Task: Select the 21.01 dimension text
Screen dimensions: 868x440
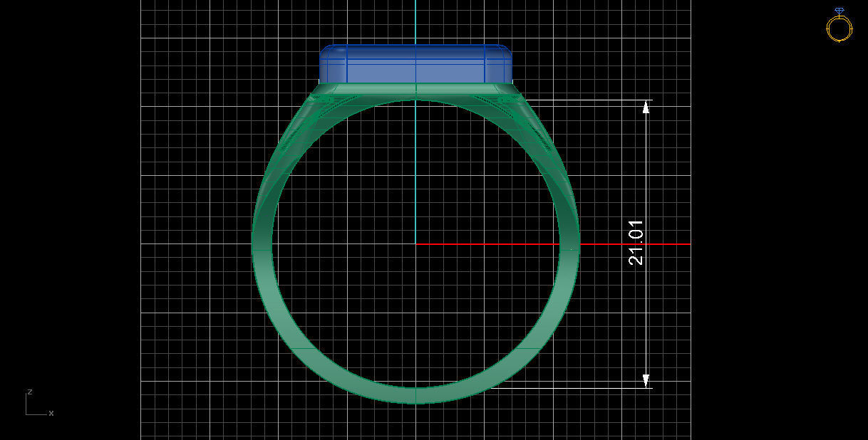Action: [636, 243]
